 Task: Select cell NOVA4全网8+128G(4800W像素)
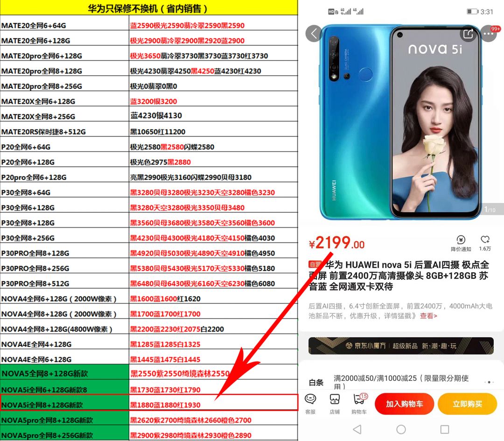pos(64,327)
